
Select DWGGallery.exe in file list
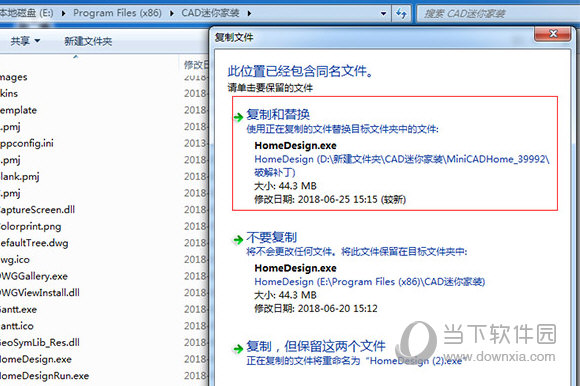point(34,276)
